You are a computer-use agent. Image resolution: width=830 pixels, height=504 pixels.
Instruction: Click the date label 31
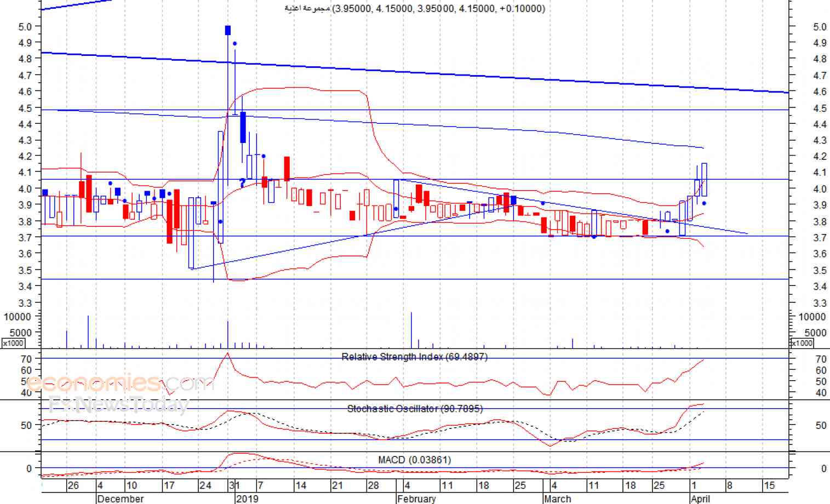point(234,485)
